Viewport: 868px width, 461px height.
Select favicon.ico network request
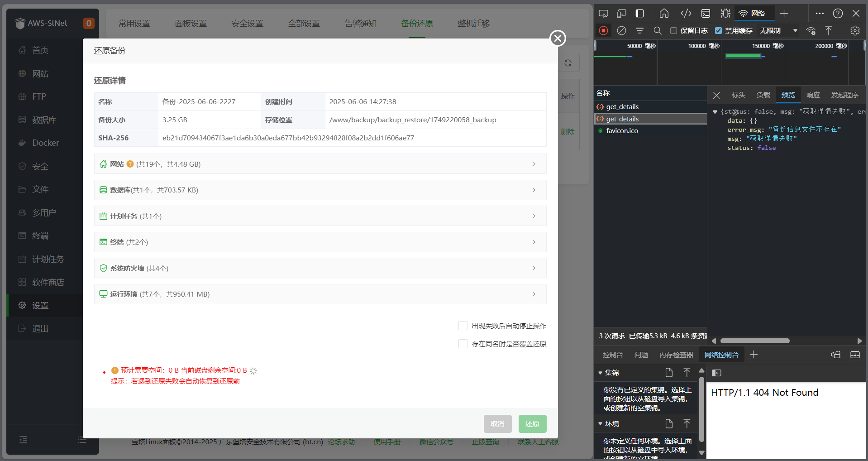(650, 131)
